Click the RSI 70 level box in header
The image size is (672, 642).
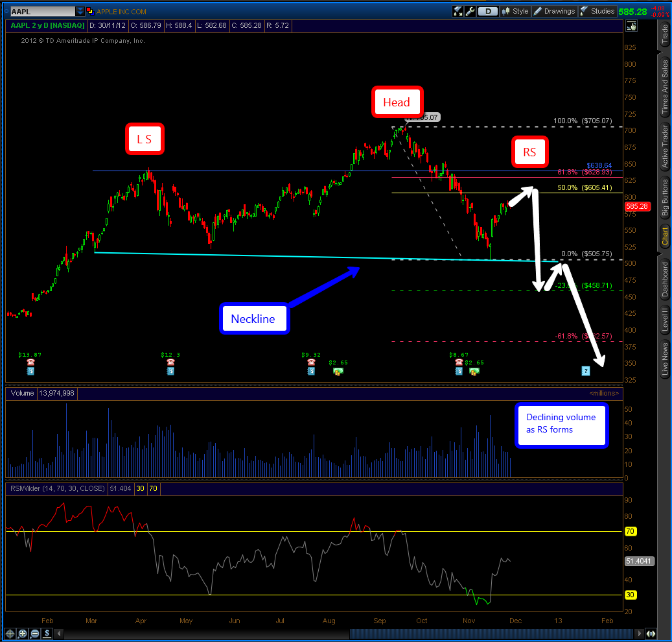click(x=154, y=488)
